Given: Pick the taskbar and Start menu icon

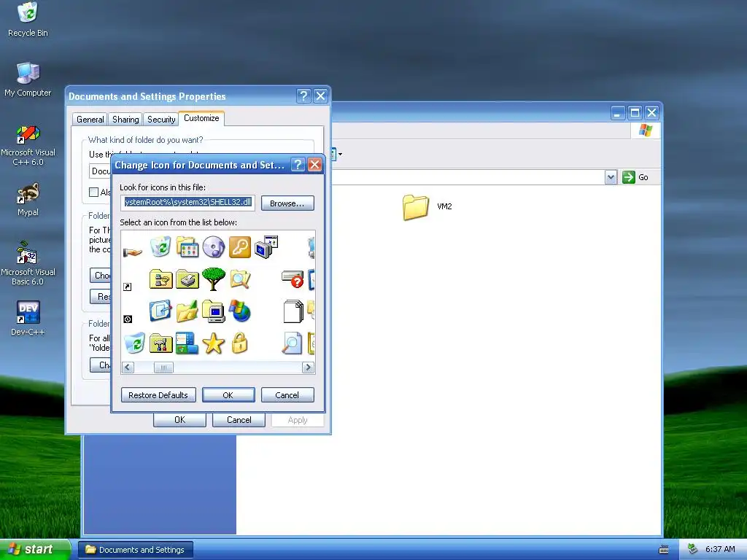Looking at the screenshot, I should [x=187, y=343].
